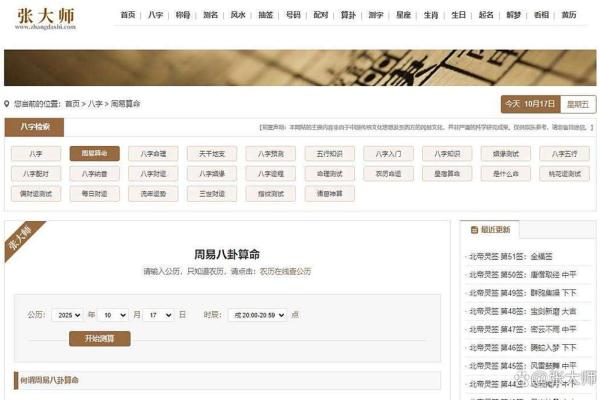Click the 天干地支 category button
600x400 pixels.
212,154
